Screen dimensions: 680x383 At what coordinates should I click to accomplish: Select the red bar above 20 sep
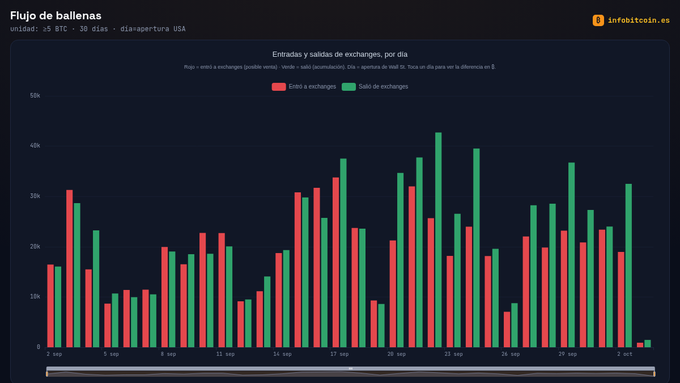click(x=393, y=294)
